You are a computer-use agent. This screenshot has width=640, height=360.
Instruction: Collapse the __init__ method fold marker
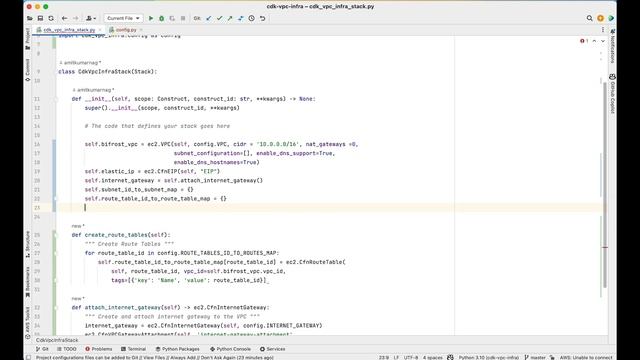(x=56, y=99)
